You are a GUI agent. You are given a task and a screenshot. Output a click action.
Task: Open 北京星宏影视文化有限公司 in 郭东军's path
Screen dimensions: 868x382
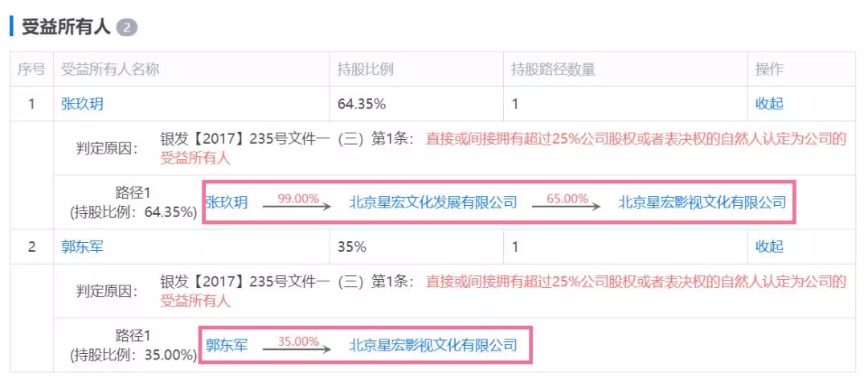(432, 347)
